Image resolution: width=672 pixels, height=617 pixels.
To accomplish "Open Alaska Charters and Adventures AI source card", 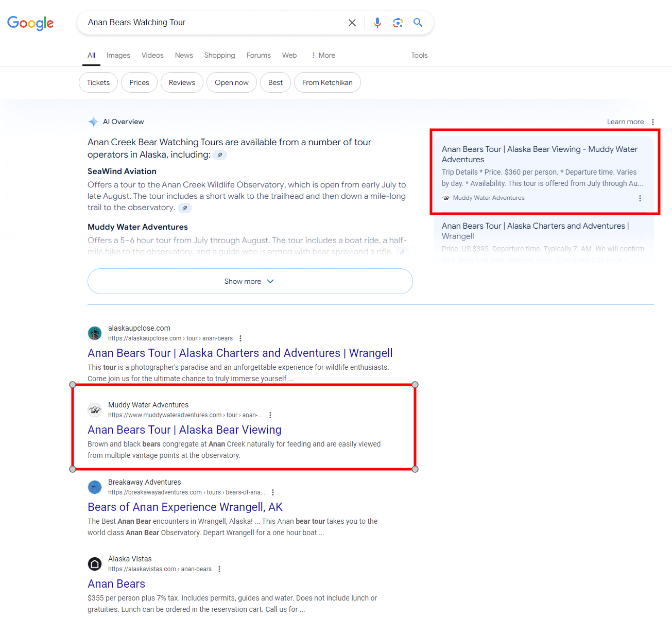I will (x=543, y=239).
